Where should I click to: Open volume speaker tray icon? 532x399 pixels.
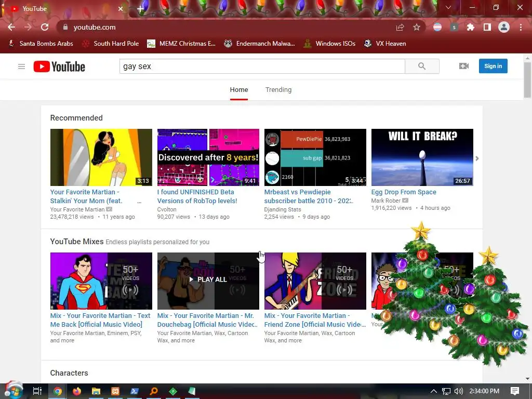(459, 391)
